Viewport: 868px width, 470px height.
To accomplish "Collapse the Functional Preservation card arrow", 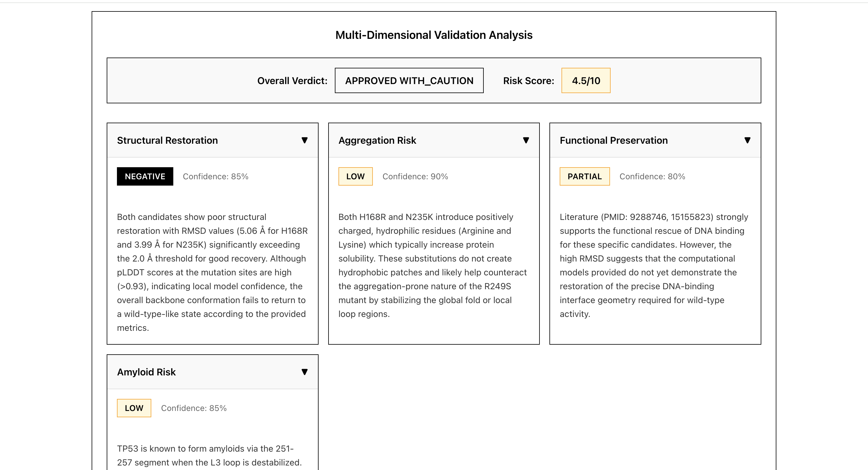I will tap(747, 140).
